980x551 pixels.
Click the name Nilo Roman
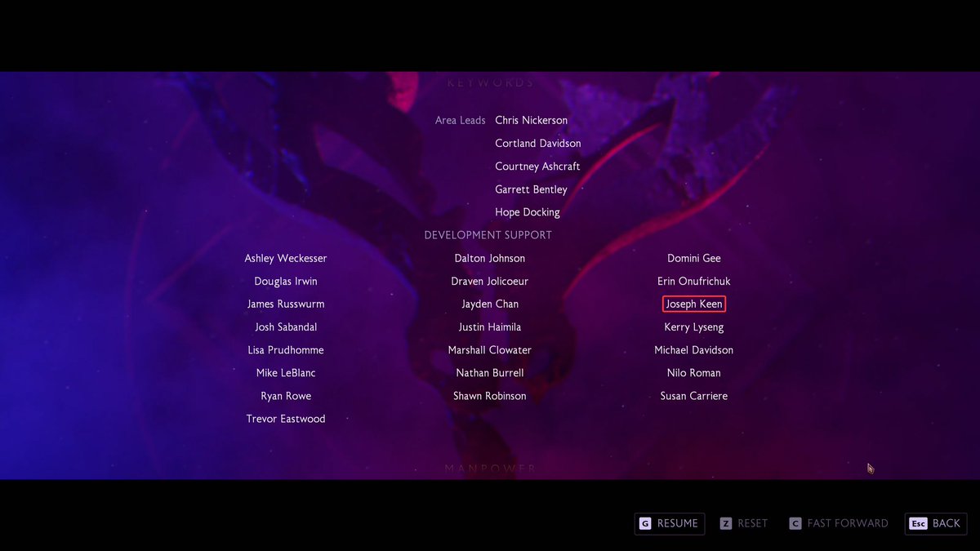(x=694, y=372)
